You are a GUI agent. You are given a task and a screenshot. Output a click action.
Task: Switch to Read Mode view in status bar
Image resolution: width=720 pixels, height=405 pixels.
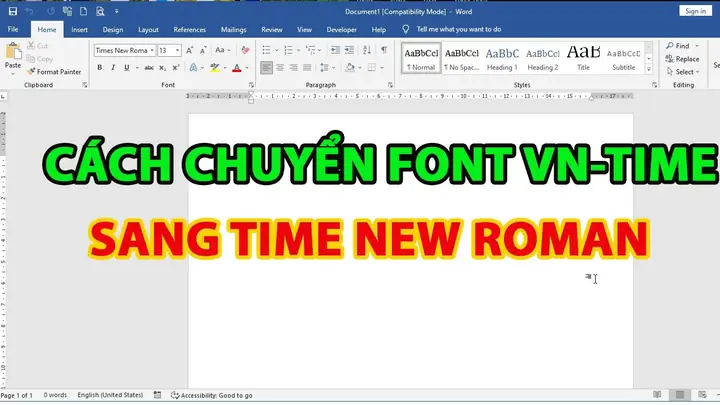658,395
